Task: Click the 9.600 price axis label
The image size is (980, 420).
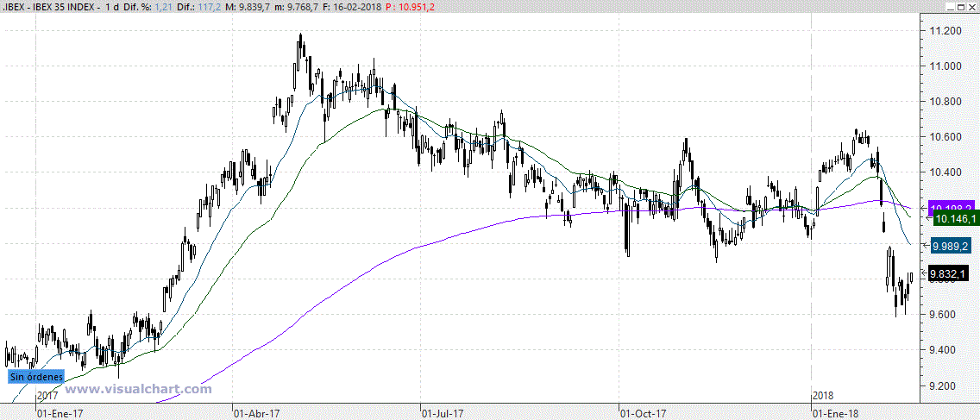Action: (945, 315)
